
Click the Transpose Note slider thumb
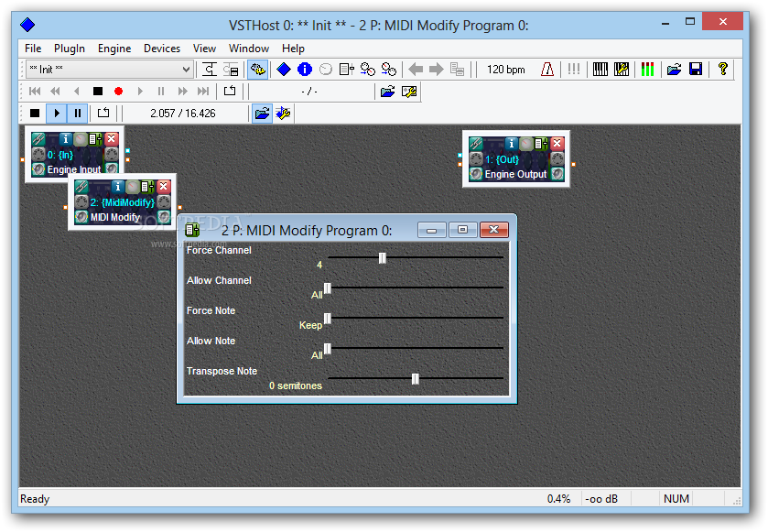(x=416, y=379)
